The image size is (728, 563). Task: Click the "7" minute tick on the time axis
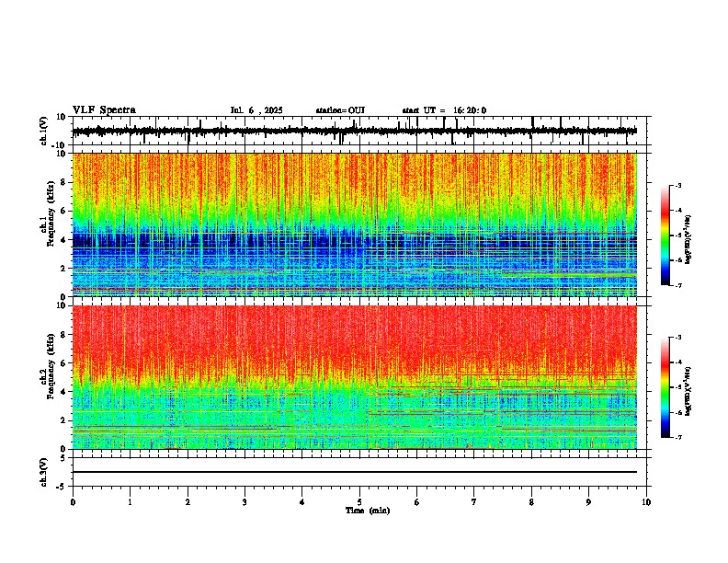coord(474,502)
